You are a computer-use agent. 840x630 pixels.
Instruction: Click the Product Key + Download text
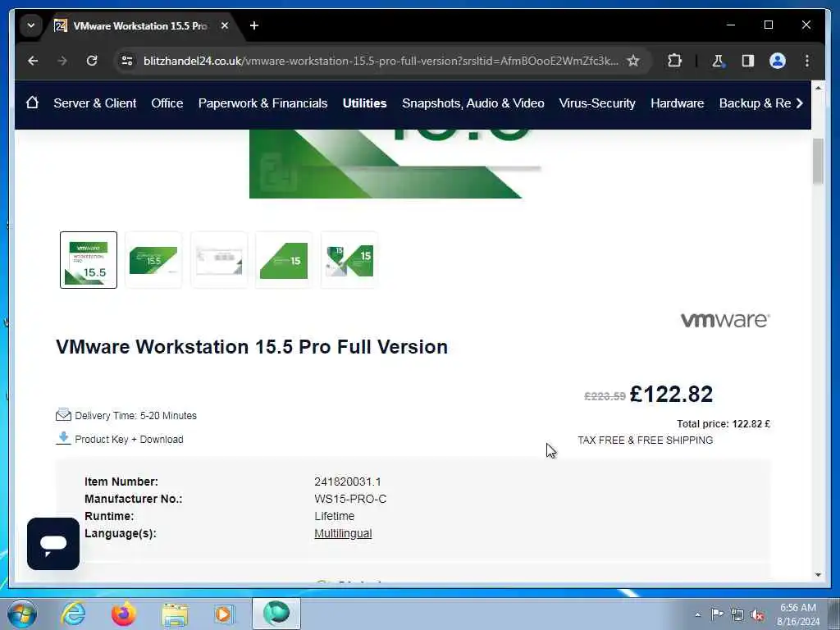[x=129, y=440]
